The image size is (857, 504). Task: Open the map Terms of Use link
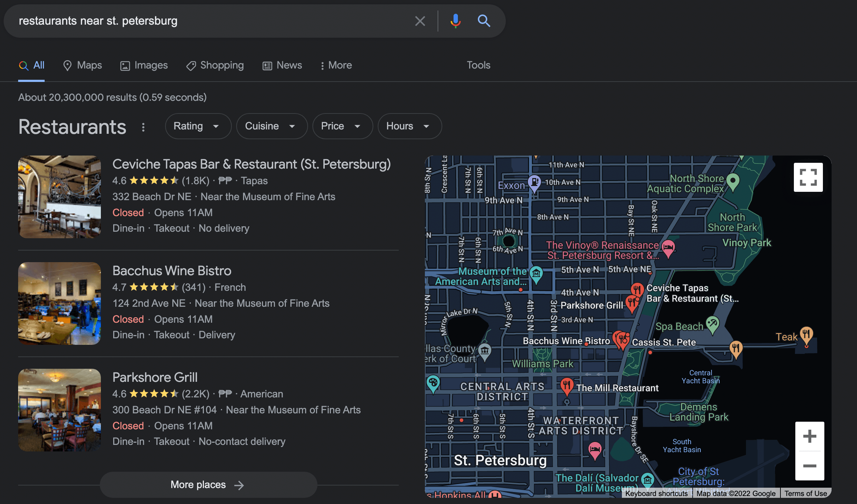(x=805, y=493)
